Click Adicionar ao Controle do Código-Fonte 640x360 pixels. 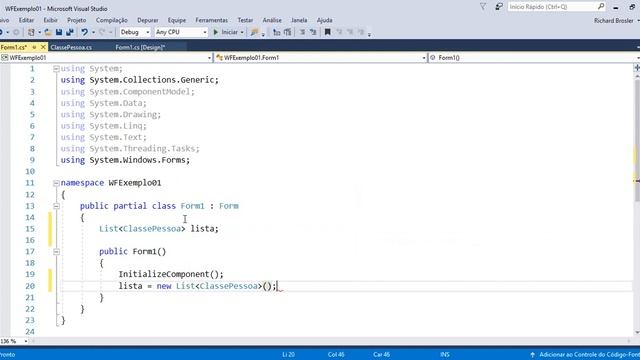click(x=589, y=354)
